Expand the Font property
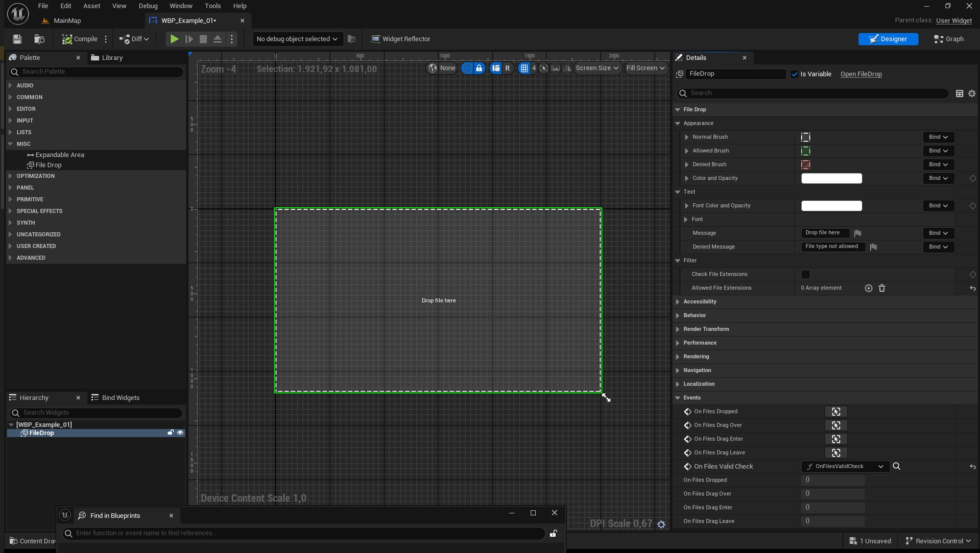The height and width of the screenshot is (553, 980). coord(686,220)
